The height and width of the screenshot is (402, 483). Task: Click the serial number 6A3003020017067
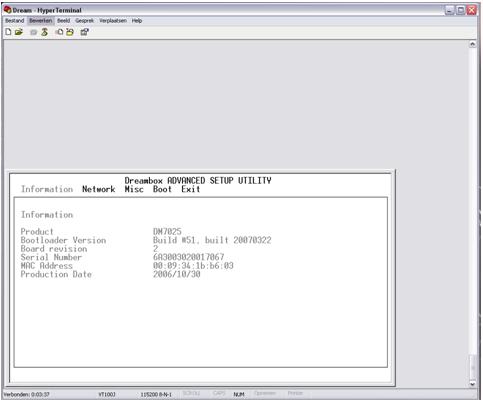(188, 257)
